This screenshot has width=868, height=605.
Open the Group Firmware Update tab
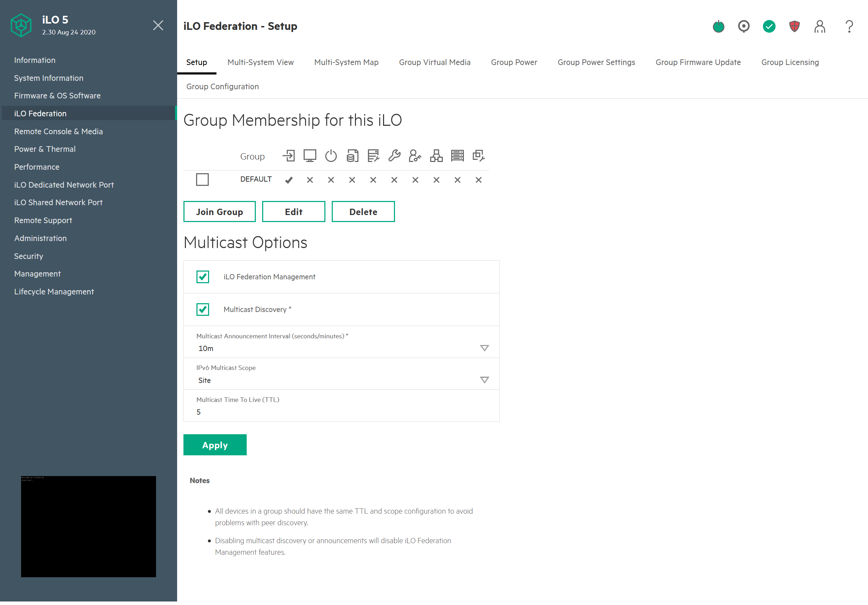pos(698,62)
